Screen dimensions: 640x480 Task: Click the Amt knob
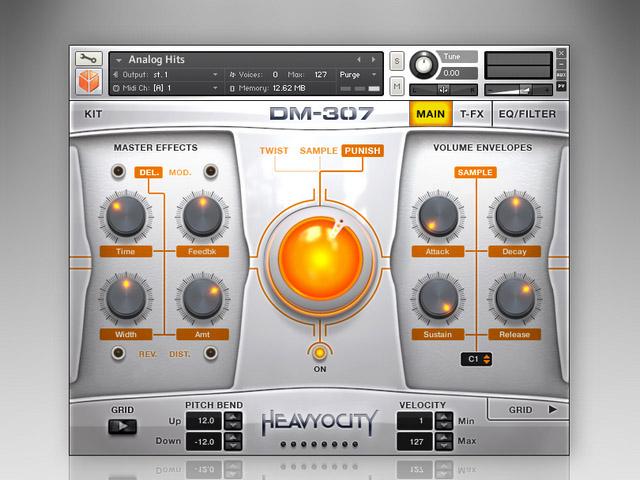point(202,299)
